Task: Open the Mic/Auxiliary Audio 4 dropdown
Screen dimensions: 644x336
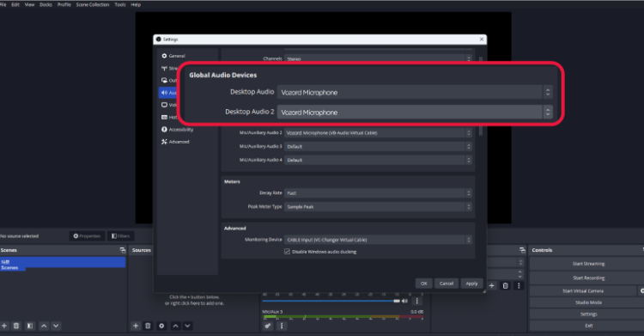Action: 378,160
